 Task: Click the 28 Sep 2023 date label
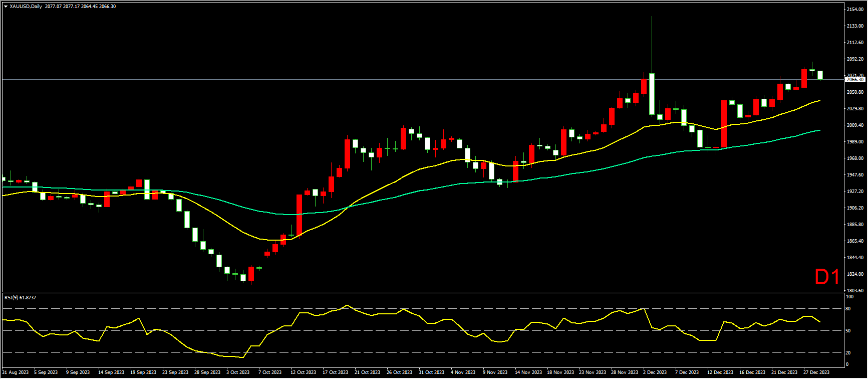click(207, 372)
